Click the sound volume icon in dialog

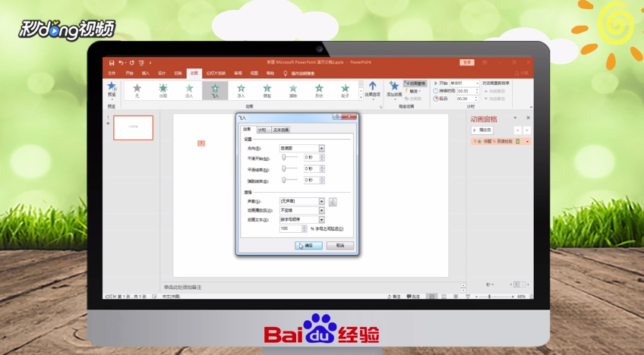pos(333,202)
